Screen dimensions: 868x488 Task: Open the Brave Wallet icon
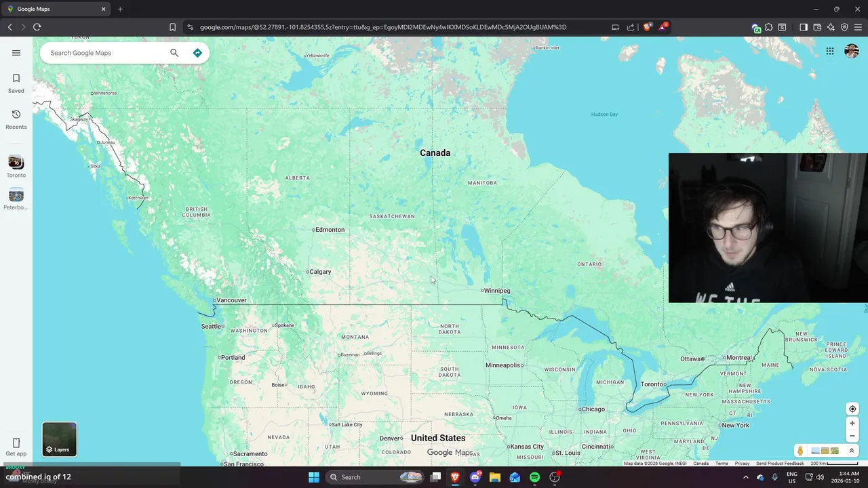tap(817, 27)
